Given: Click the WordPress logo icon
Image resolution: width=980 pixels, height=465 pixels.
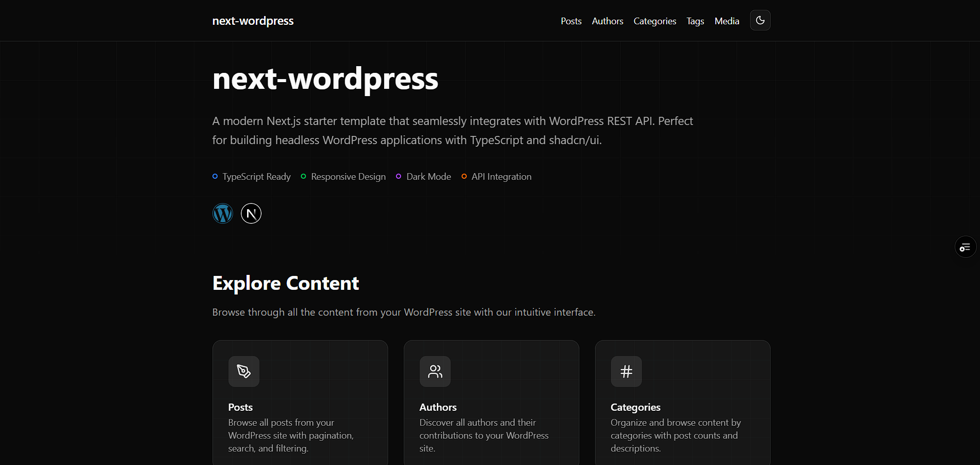Looking at the screenshot, I should [222, 213].
